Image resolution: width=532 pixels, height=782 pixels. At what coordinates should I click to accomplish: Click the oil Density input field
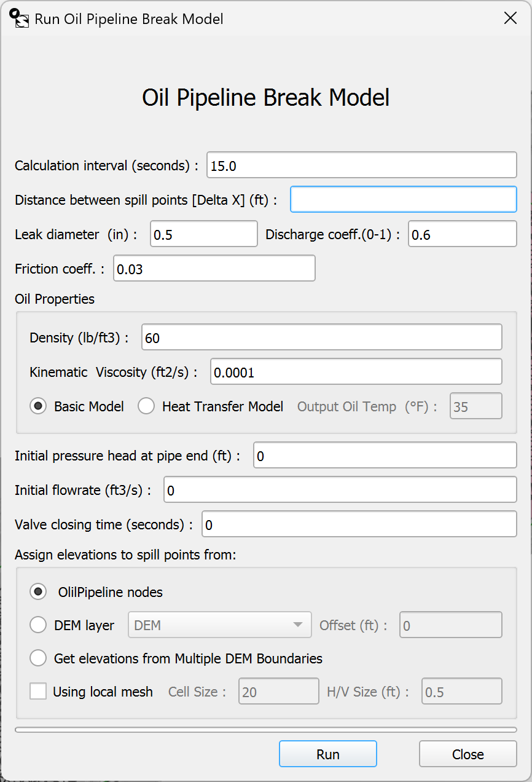321,338
